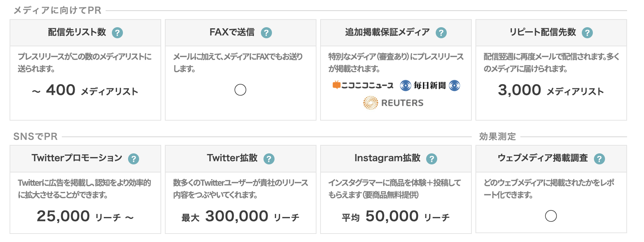
Task: Open help icon beside Twitterプロモーション
Action: [134, 159]
